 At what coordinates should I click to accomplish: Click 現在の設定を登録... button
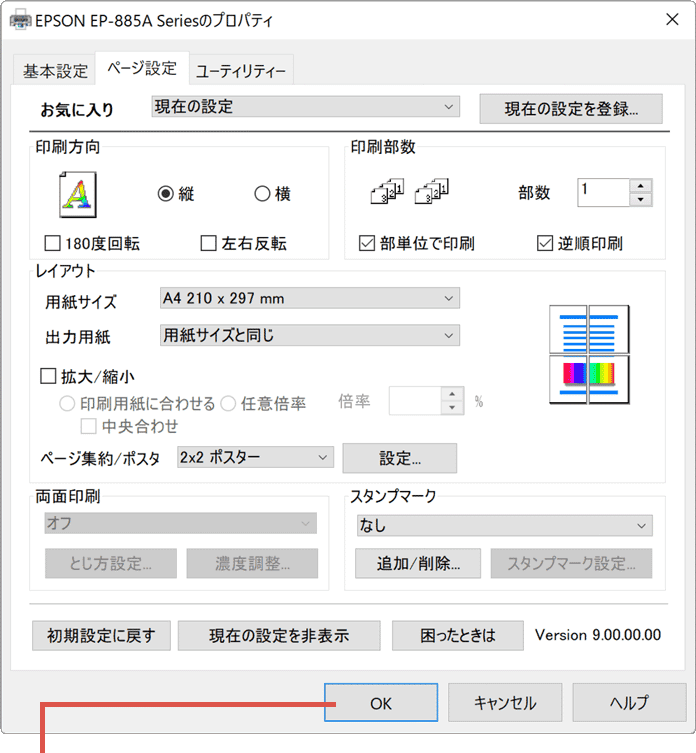point(571,109)
